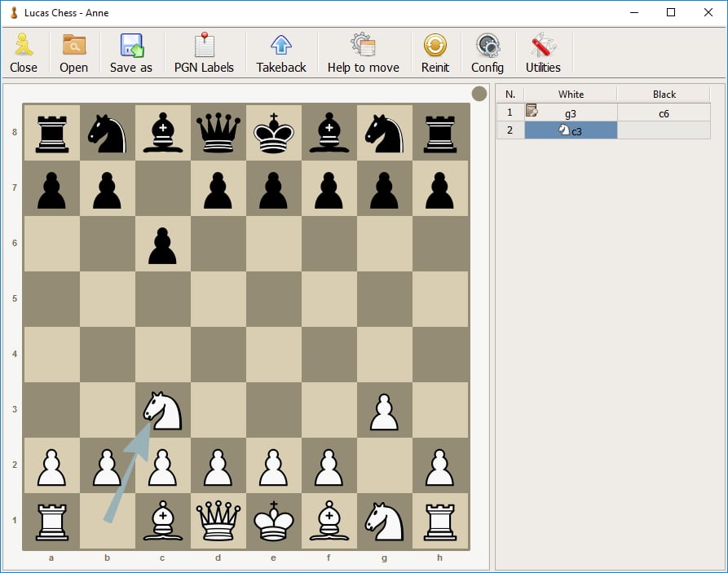Select the black pawn on c6

click(x=163, y=245)
